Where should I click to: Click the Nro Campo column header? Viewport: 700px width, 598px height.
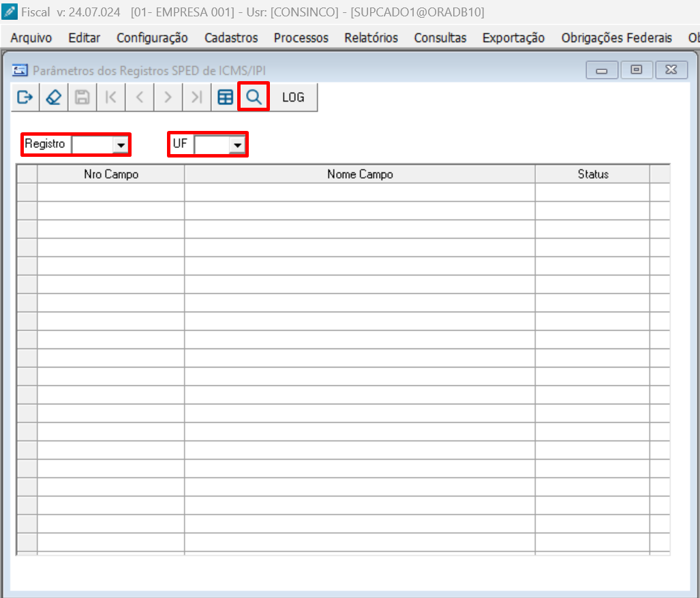pos(111,174)
